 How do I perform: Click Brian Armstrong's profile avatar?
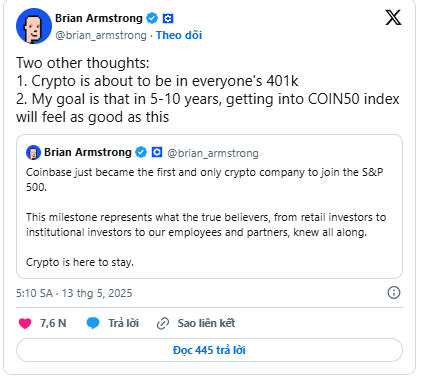tap(34, 26)
